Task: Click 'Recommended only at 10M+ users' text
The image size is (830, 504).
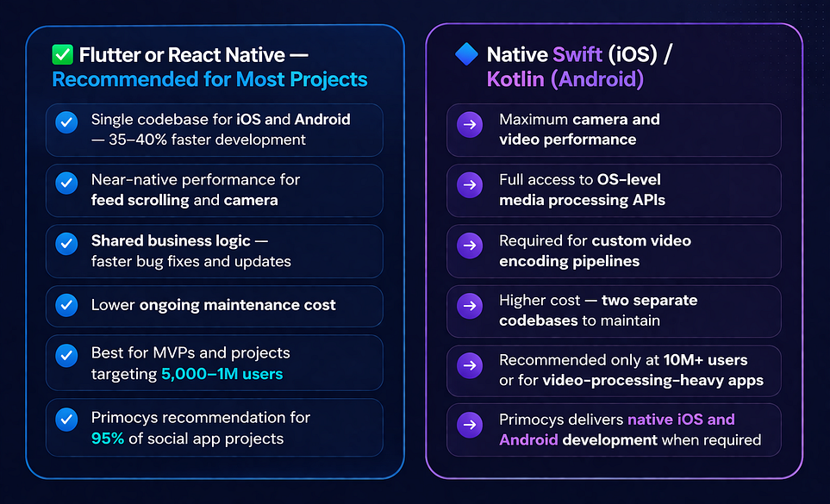Action: (623, 360)
